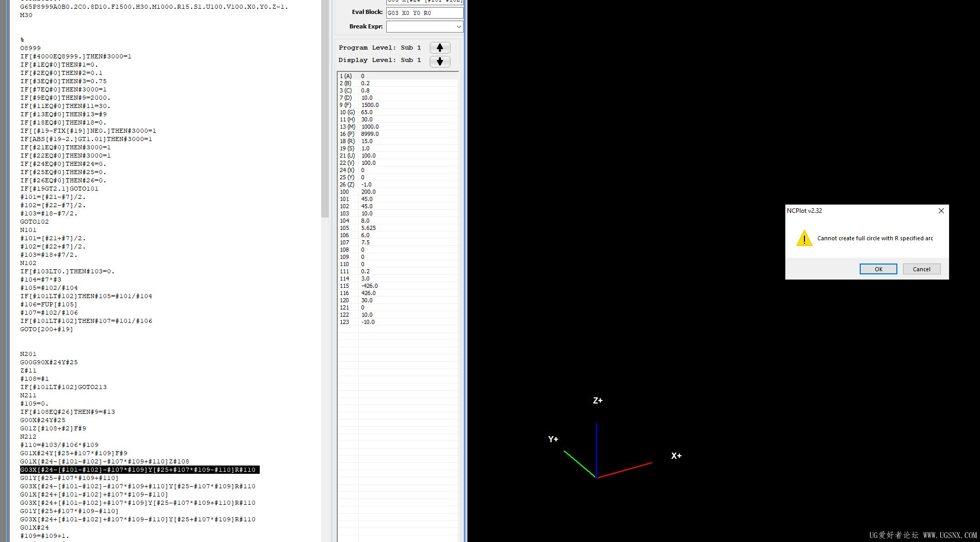Image resolution: width=980 pixels, height=542 pixels.
Task: Click the Y+ axis label in viewport
Action: pos(553,439)
